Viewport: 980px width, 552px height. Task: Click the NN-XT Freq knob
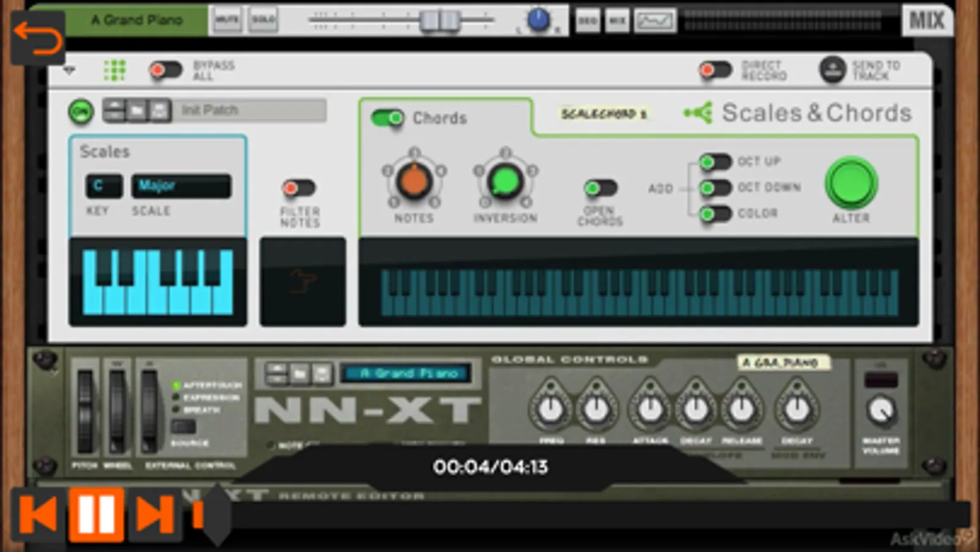click(x=550, y=408)
